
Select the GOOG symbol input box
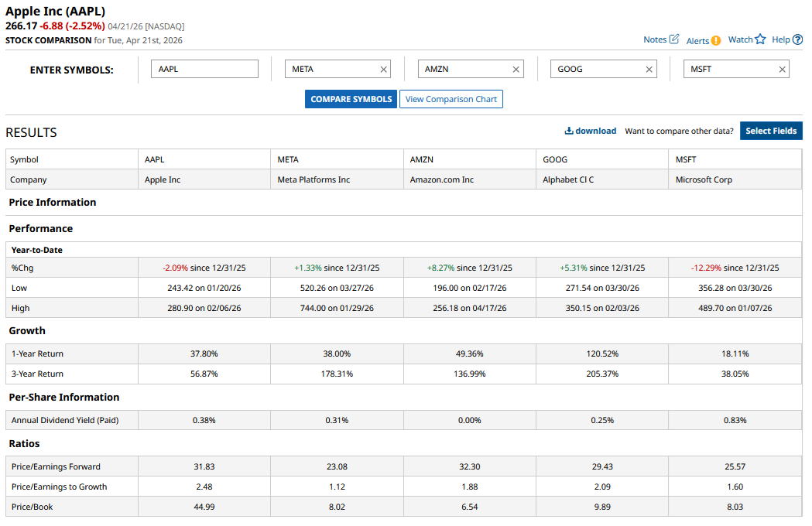pyautogui.click(x=598, y=69)
